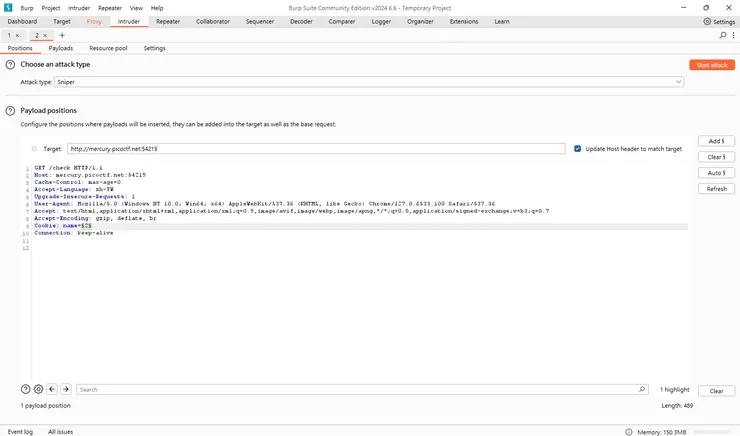Switch to the Extensions tab
Screen dimensions: 740x436
pyautogui.click(x=464, y=22)
